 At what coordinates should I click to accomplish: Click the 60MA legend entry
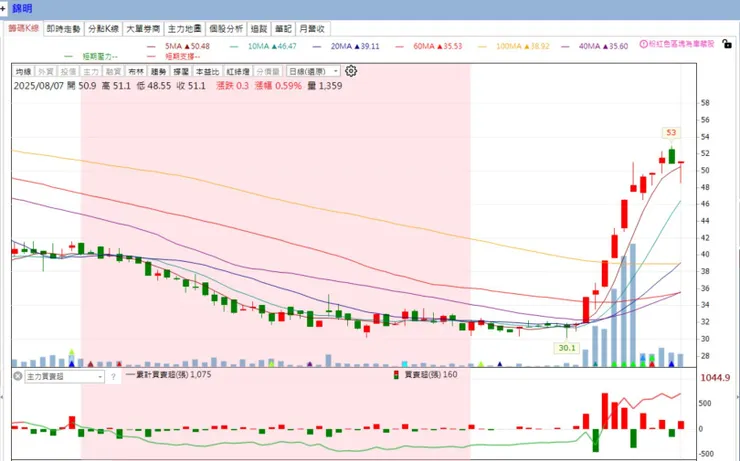[x=429, y=46]
